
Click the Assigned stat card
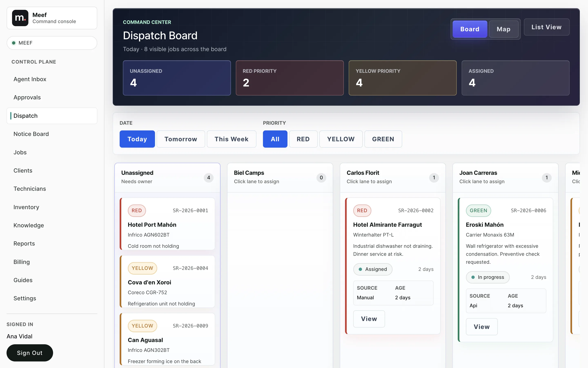[515, 78]
